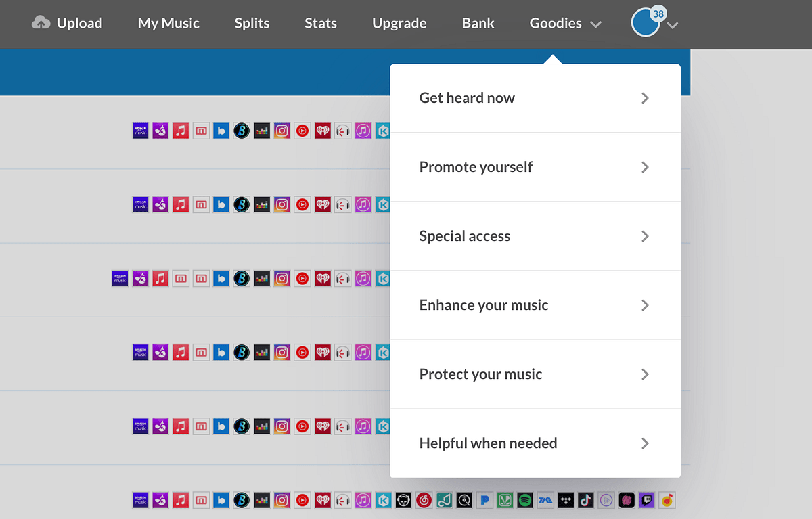Go to the Stats tab
This screenshot has height=519, width=812.
[x=321, y=23]
